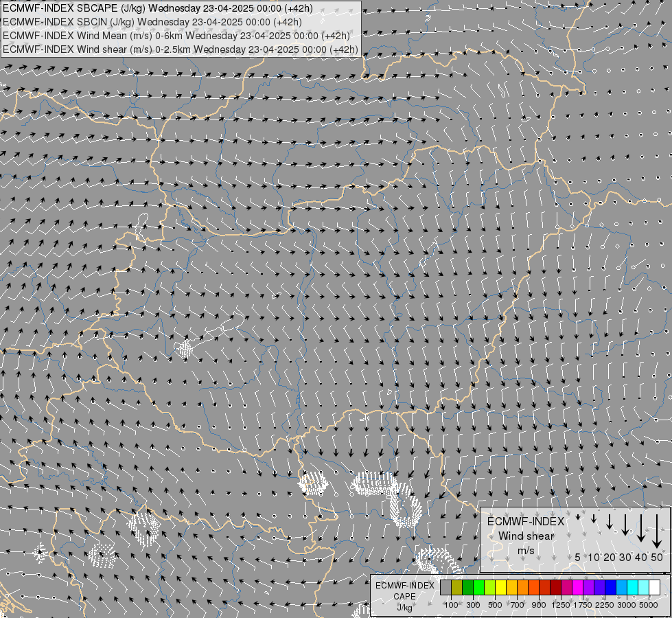Click the 'Wind shear' legend label

coord(526,536)
